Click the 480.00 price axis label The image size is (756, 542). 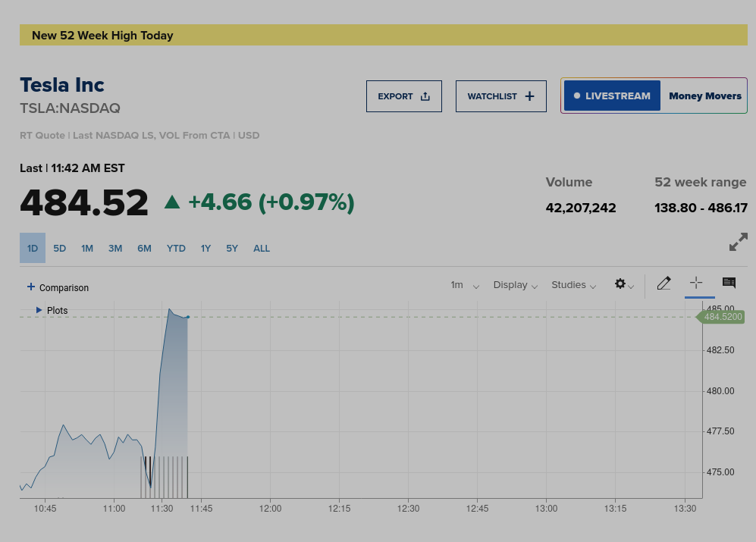(720, 391)
